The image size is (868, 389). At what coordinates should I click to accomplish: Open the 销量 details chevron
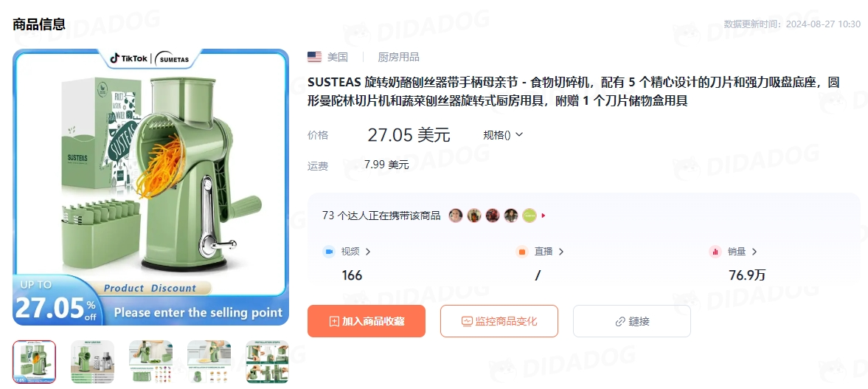(754, 252)
